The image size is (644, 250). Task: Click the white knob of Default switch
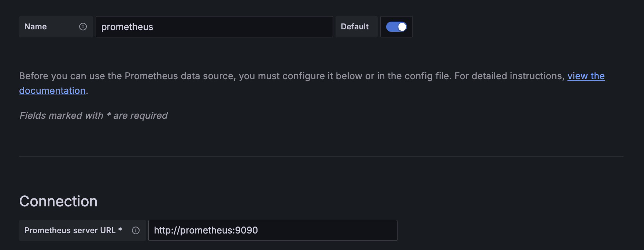point(402,27)
